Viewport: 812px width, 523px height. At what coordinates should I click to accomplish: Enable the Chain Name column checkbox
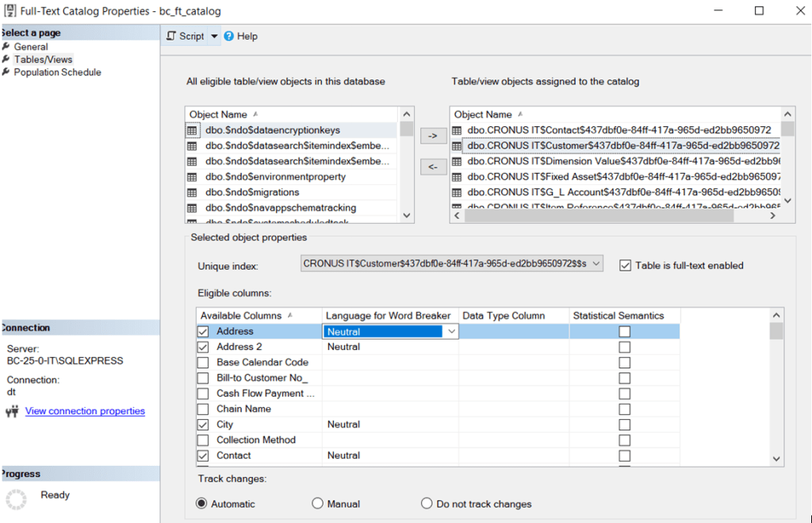[x=203, y=409]
